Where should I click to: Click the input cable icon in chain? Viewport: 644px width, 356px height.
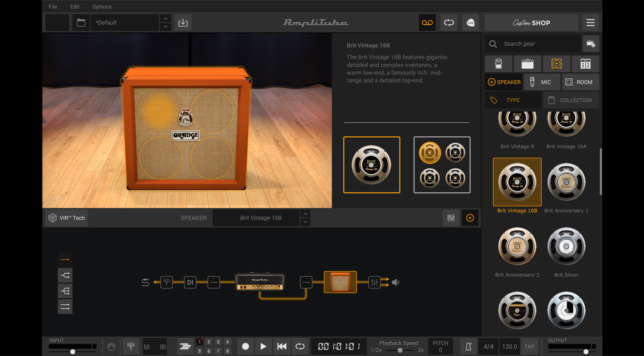[x=145, y=282]
